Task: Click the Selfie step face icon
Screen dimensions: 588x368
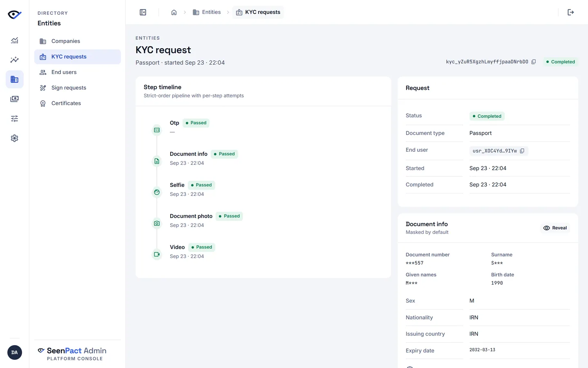Action: click(x=157, y=192)
